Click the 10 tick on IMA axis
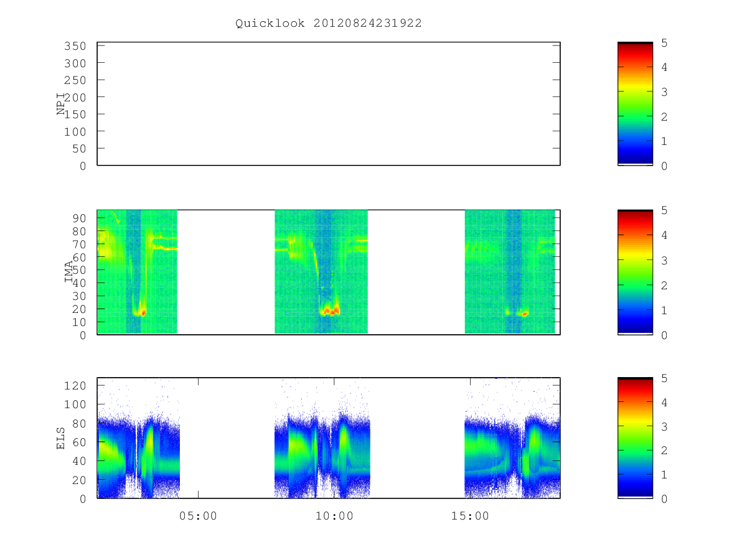This screenshot has height=560, width=747. pos(78,322)
